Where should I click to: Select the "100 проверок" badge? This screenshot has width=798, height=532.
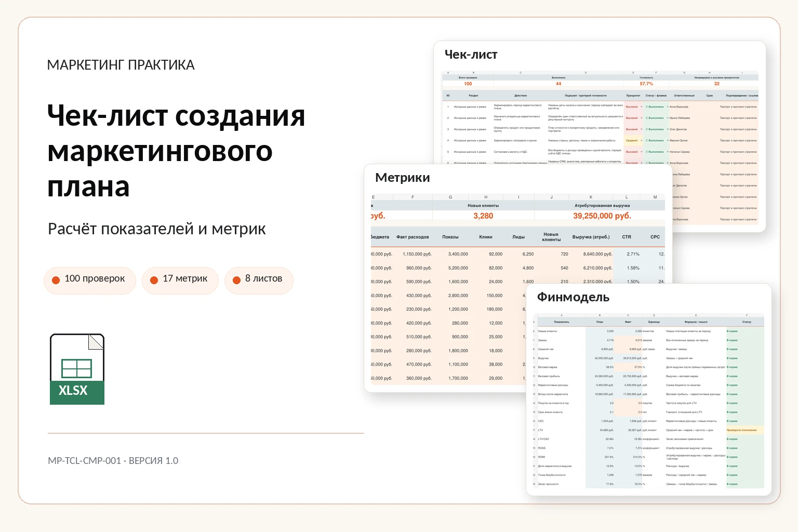click(x=90, y=281)
